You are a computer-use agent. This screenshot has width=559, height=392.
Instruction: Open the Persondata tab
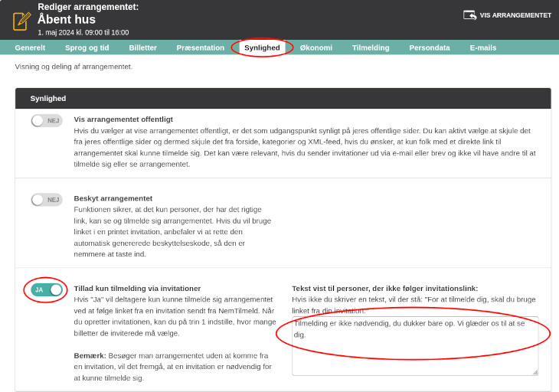pyautogui.click(x=430, y=47)
